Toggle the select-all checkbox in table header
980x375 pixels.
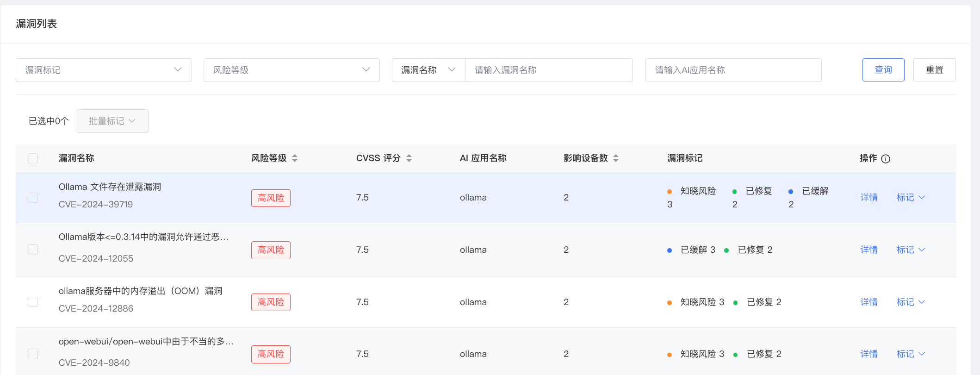click(33, 158)
